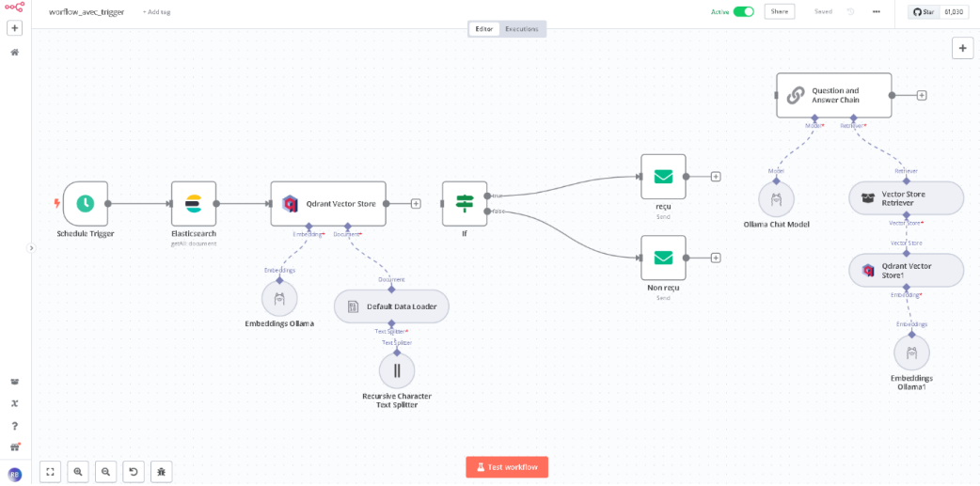The image size is (980, 486).
Task: Switch to the Executions tab
Action: click(x=522, y=29)
